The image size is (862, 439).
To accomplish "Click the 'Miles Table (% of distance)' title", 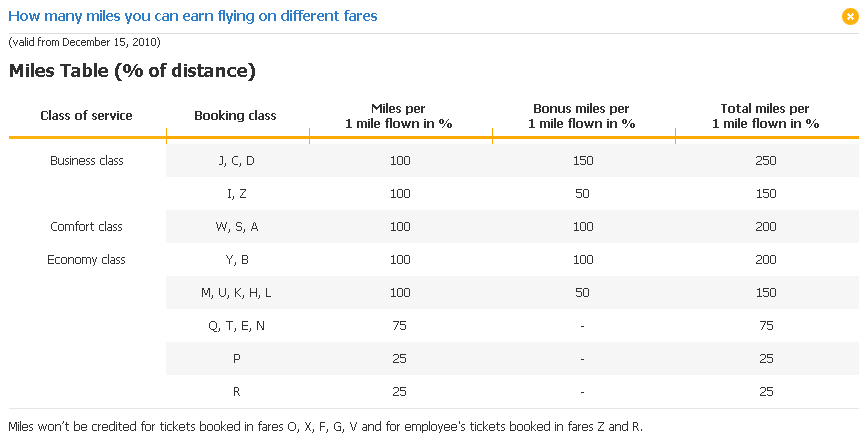I will coord(132,71).
